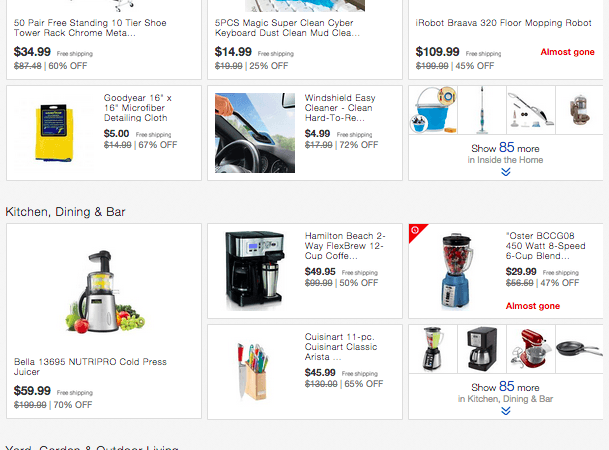Image resolution: width=609 pixels, height=450 pixels.
Task: Open Windshield Easy Cleaner listing title
Action: click(x=340, y=108)
